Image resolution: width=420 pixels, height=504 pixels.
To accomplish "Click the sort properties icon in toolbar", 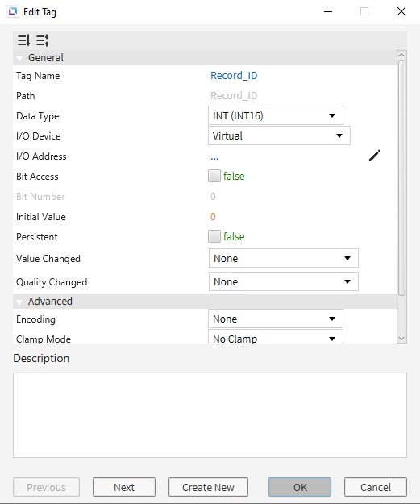I will [x=23, y=40].
